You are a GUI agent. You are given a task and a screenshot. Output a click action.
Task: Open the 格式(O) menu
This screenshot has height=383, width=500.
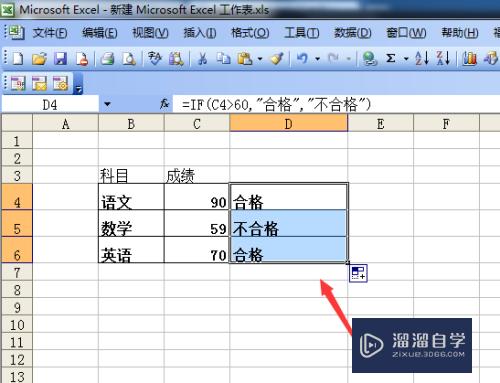tap(250, 33)
